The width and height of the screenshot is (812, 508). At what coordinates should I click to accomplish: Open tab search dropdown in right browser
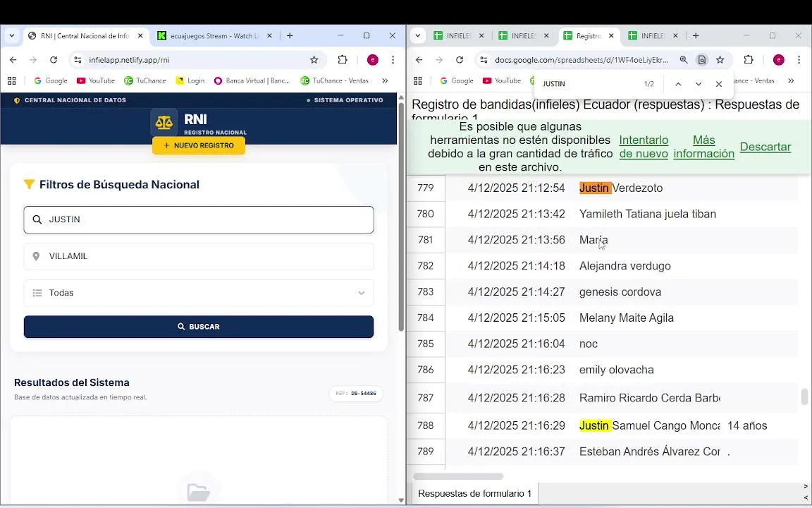pyautogui.click(x=418, y=36)
